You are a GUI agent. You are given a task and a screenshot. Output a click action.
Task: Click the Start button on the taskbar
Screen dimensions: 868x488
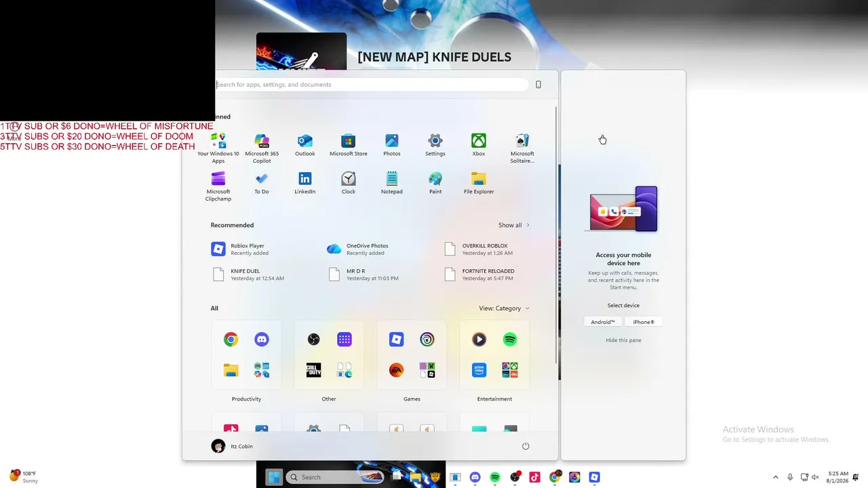coord(274,477)
